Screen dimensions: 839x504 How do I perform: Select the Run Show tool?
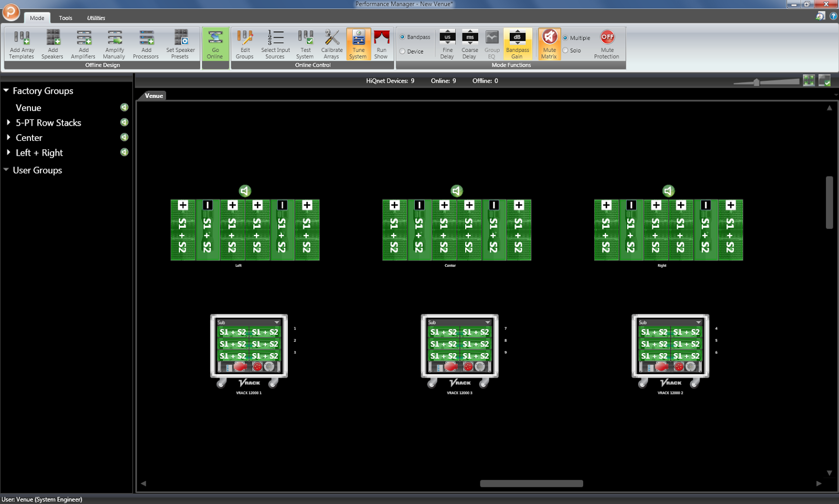[x=381, y=44]
